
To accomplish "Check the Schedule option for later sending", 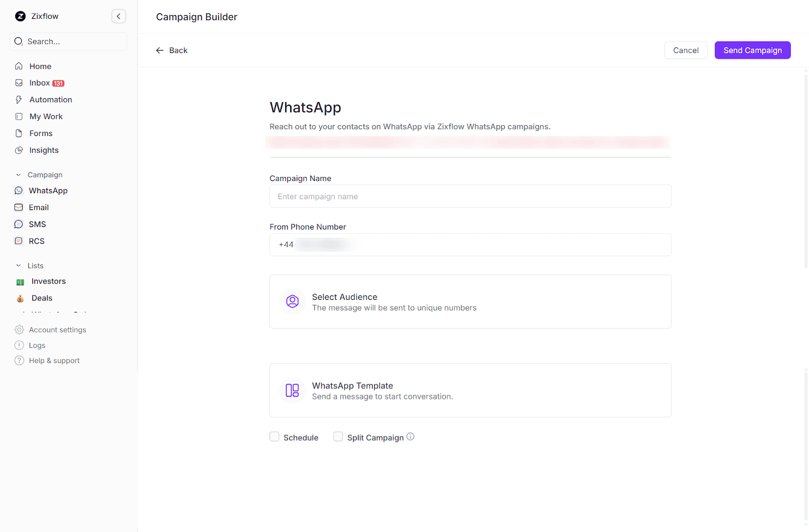I will tap(274, 436).
